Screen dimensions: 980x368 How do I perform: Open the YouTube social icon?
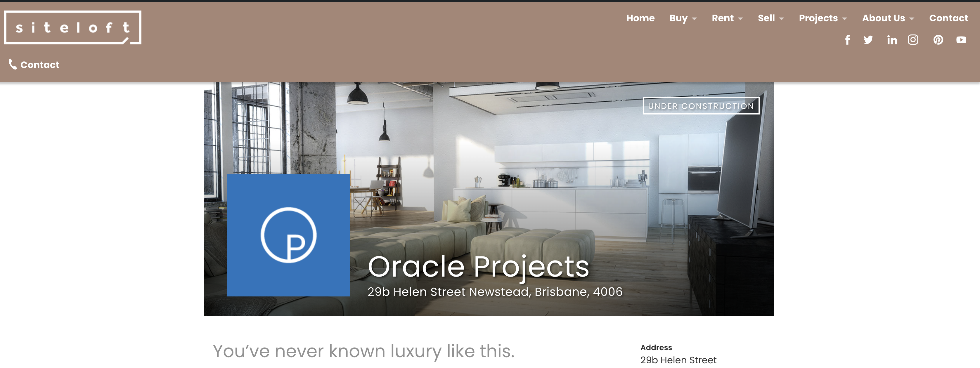click(x=961, y=40)
